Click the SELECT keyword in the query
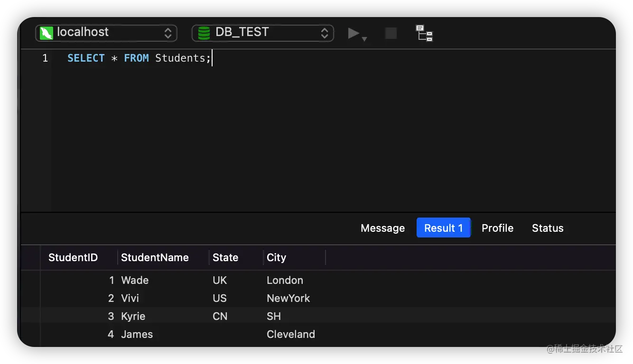 pos(86,58)
